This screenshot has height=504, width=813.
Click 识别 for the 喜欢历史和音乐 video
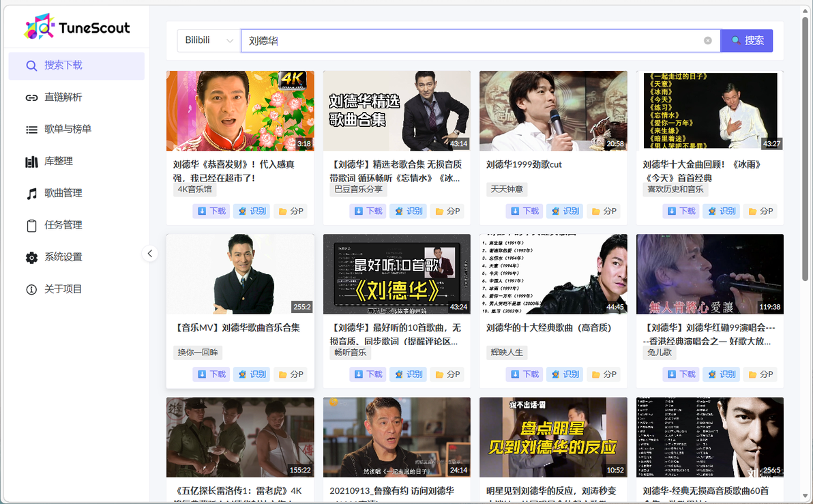[721, 211]
